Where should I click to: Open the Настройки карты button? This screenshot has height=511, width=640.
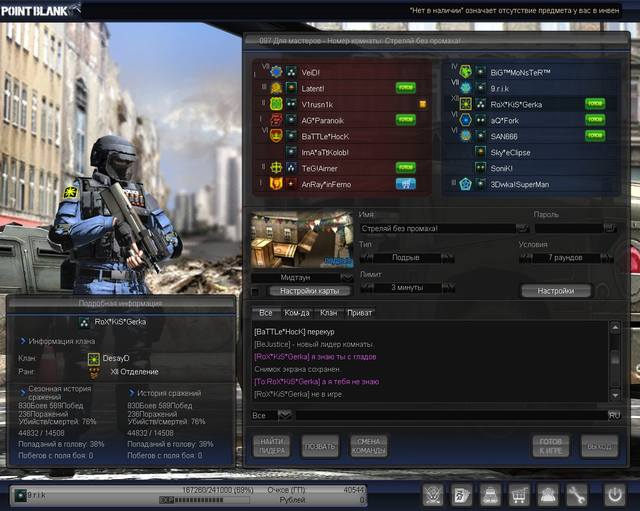point(309,291)
